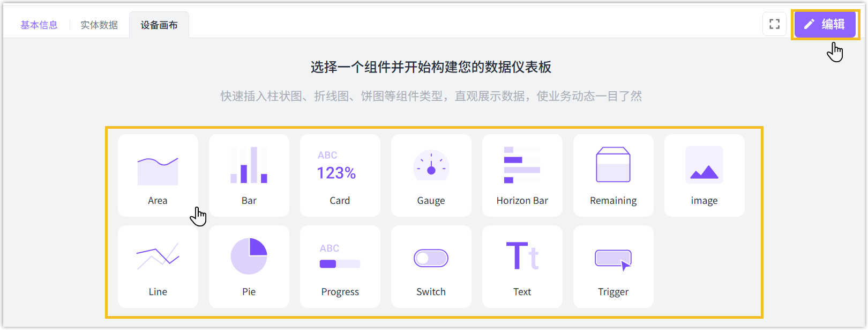The width and height of the screenshot is (868, 330).
Task: Select the 设备画布 tab
Action: 159,25
